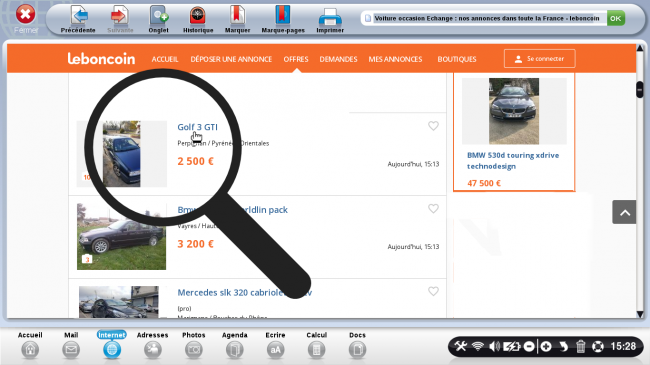Click the 2 500 € price
This screenshot has width=650, height=365.
[195, 161]
